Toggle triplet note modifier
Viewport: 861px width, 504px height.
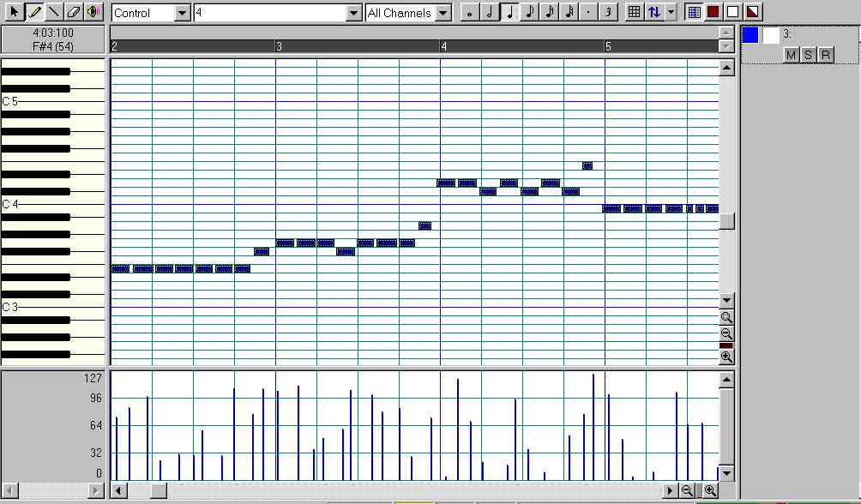coord(608,12)
